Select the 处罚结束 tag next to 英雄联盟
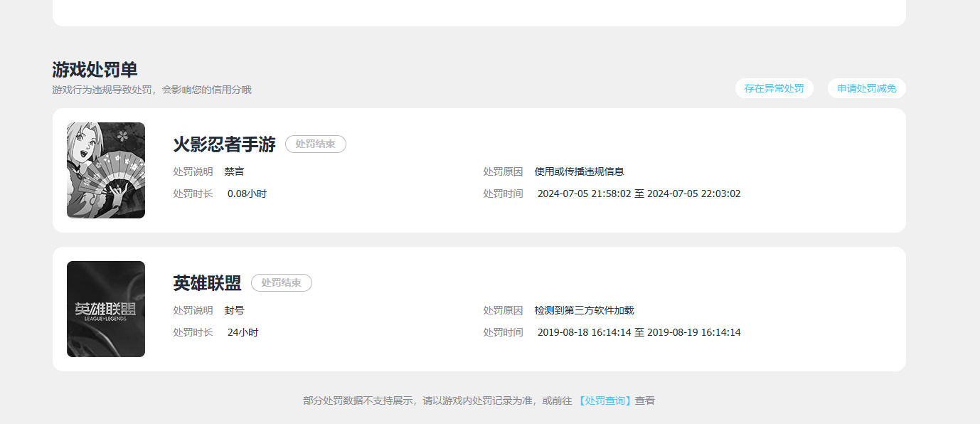Screen dimensions: 980x424 tap(282, 282)
